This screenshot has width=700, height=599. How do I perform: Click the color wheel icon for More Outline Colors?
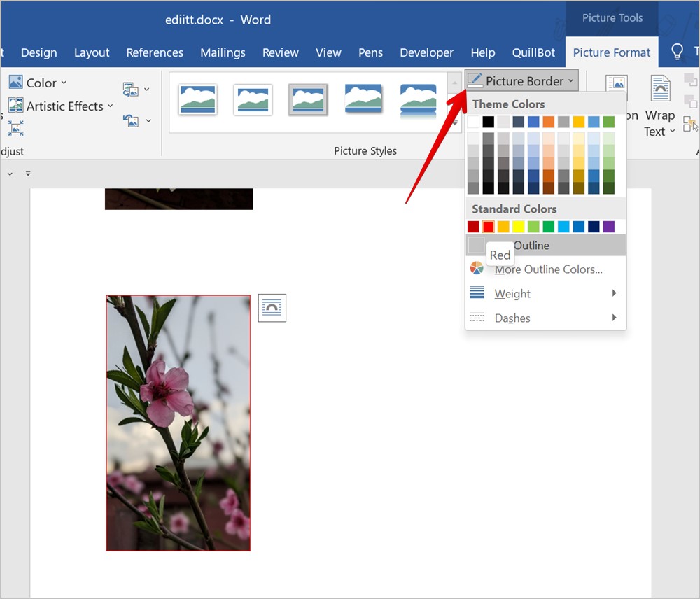tap(477, 268)
